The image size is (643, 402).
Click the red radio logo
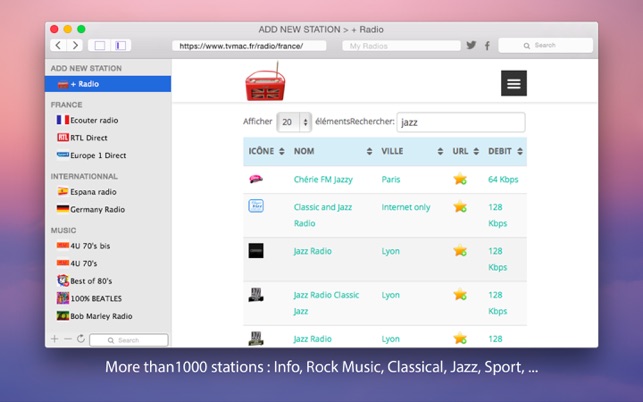pyautogui.click(x=265, y=82)
